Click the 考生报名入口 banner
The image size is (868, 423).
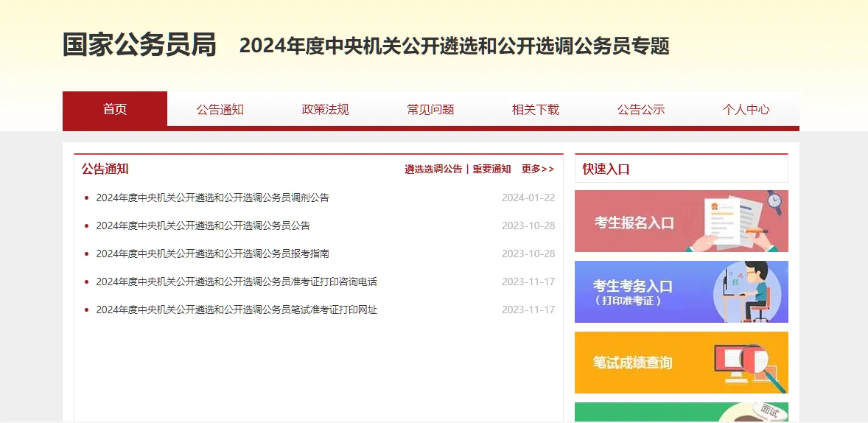coord(682,221)
